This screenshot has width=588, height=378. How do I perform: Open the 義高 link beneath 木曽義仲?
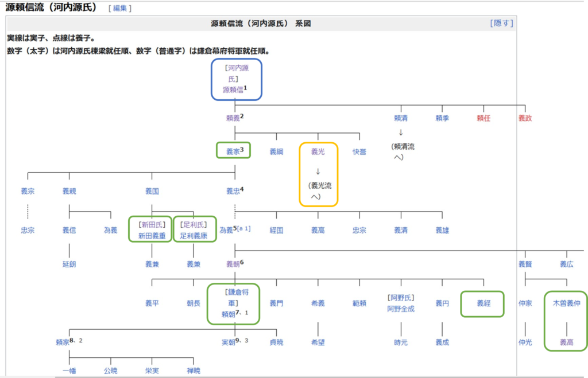tap(567, 342)
